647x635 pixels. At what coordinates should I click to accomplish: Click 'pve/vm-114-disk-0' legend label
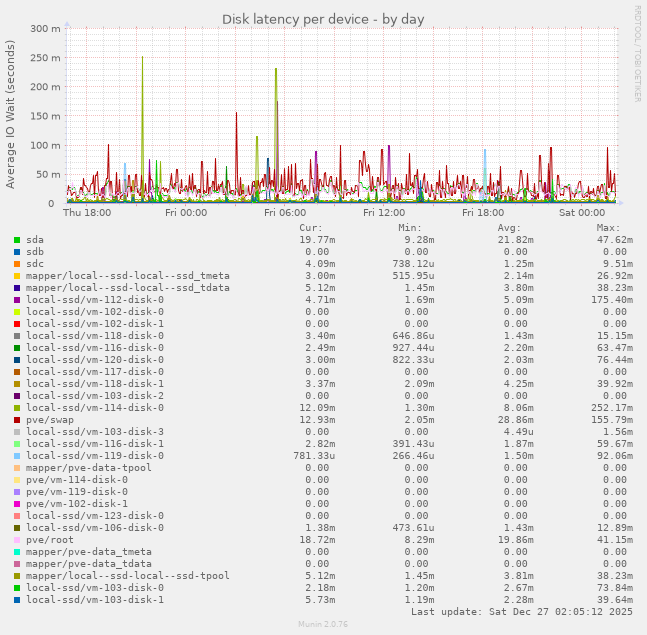pyautogui.click(x=77, y=479)
